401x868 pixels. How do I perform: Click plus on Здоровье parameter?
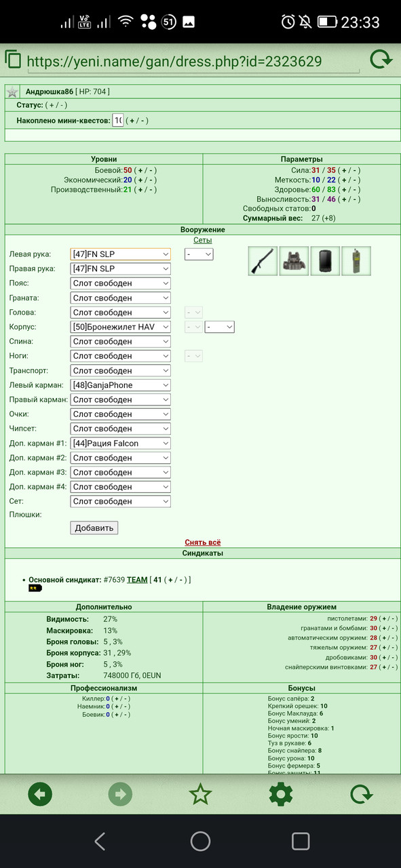pos(343,190)
